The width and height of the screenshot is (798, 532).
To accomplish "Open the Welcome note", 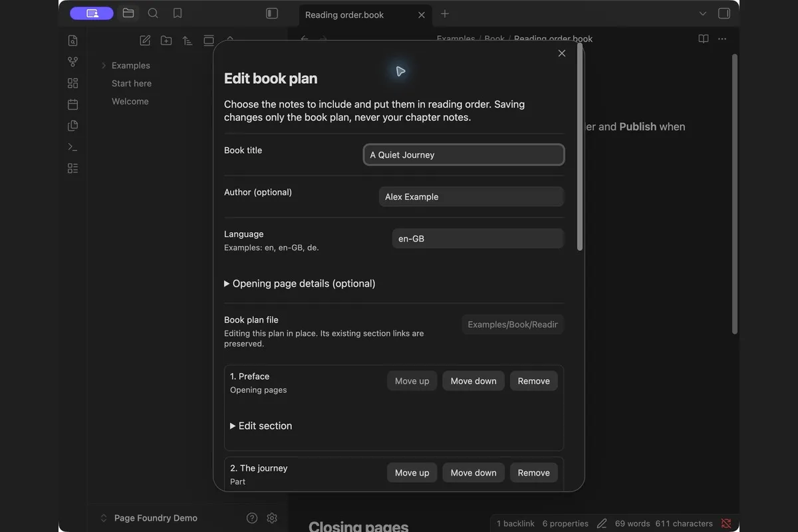I will (130, 101).
